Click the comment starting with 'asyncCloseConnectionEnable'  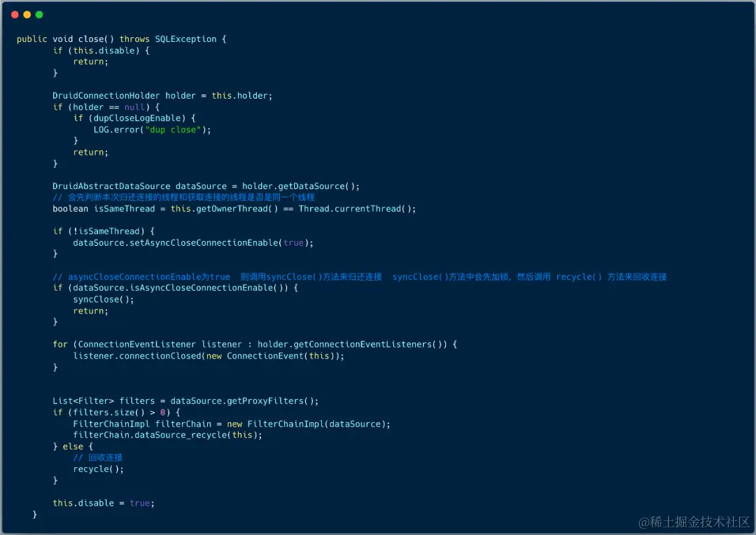[x=360, y=277]
